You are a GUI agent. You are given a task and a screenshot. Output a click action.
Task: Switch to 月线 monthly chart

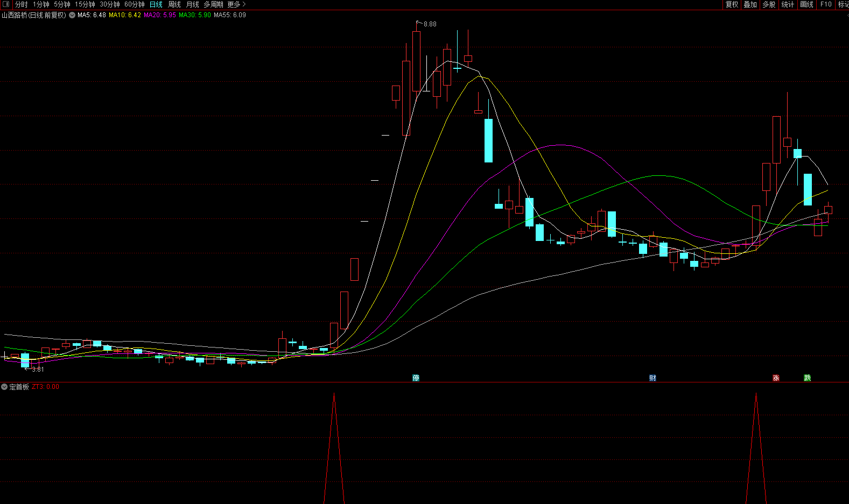(193, 4)
